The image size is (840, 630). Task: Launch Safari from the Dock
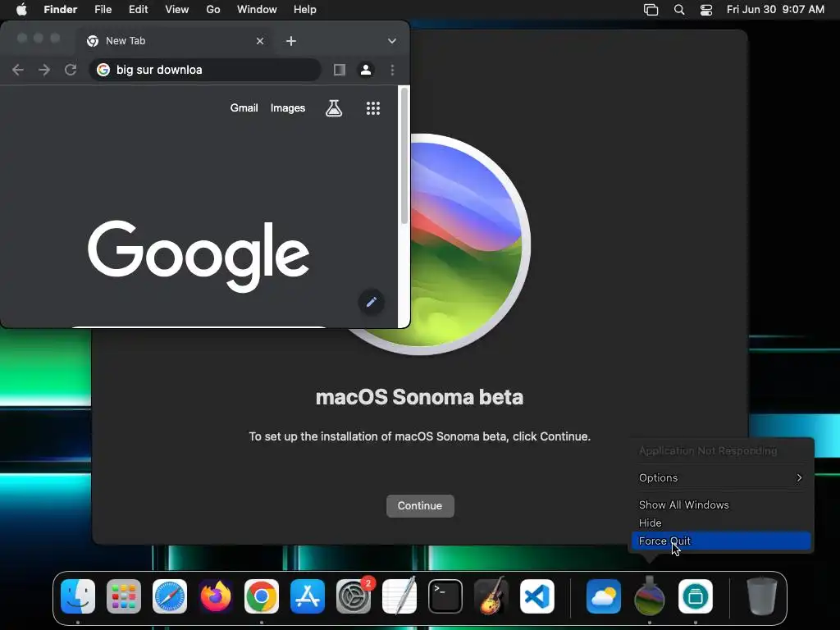click(x=170, y=596)
